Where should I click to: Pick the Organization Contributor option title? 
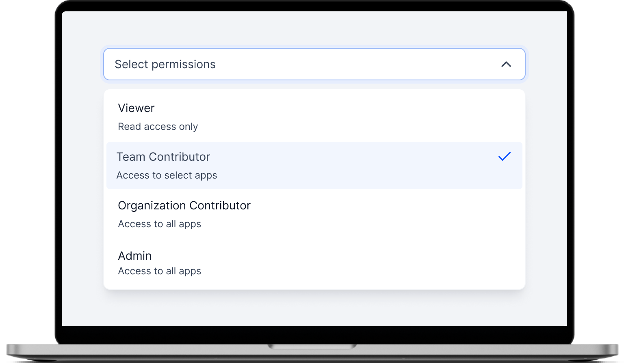pyautogui.click(x=184, y=205)
